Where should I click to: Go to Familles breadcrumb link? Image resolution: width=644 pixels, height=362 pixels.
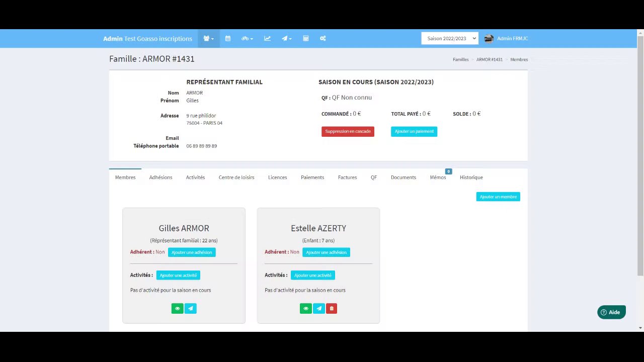[x=460, y=59]
